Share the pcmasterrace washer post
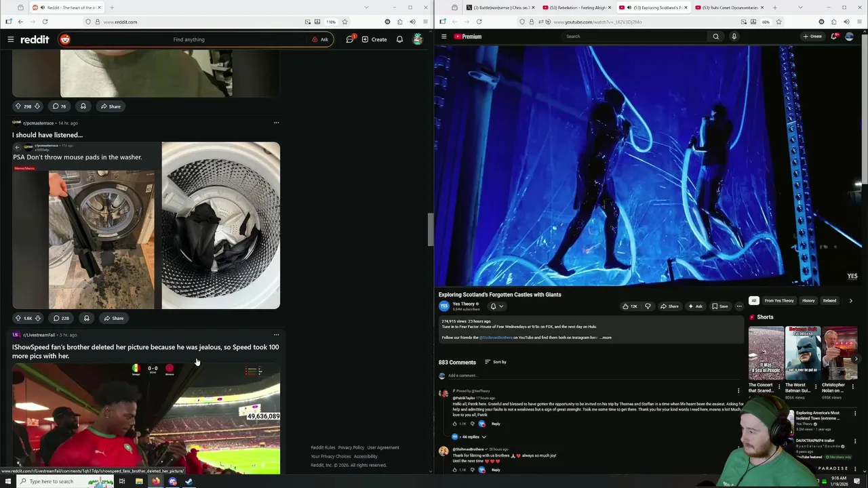 point(113,318)
